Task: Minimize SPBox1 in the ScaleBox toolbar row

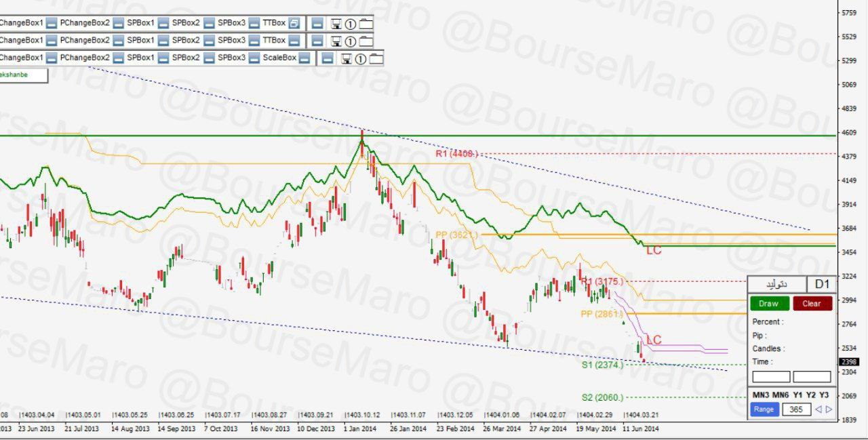Action: point(163,58)
